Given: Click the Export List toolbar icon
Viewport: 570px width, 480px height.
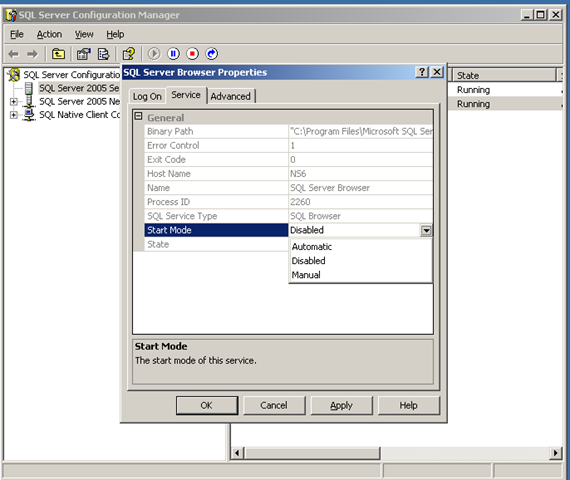Looking at the screenshot, I should pyautogui.click(x=104, y=54).
